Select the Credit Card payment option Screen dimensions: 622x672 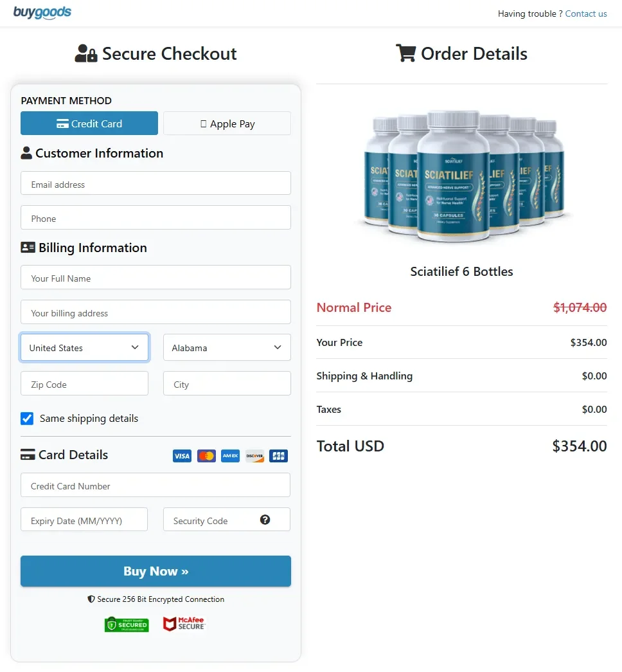click(89, 122)
